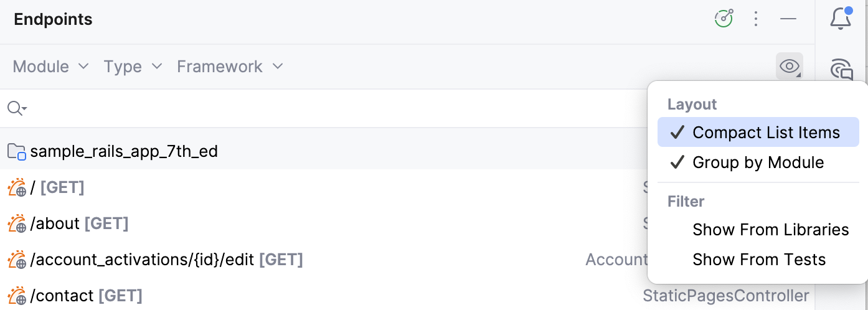This screenshot has width=868, height=310.
Task: Click the eye view options button
Action: 790,67
